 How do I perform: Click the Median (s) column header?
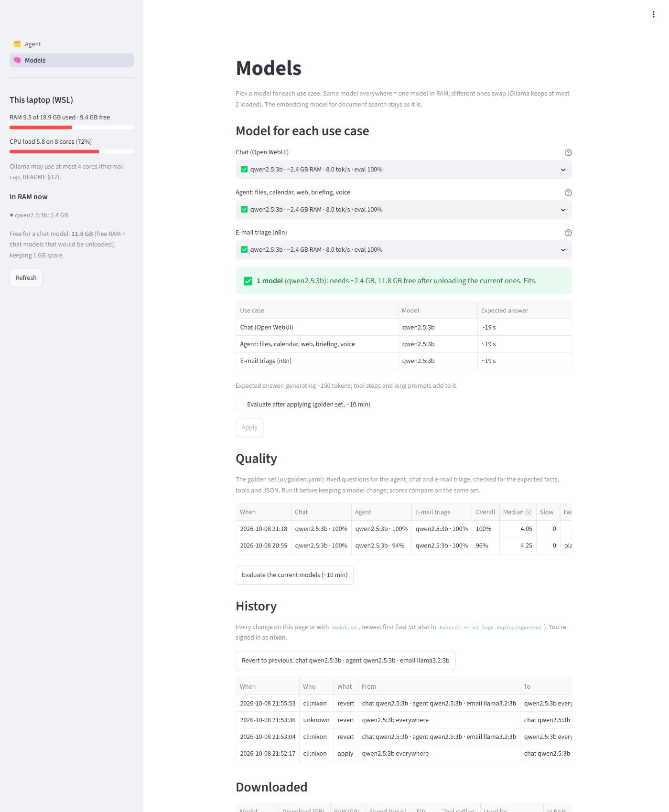pyautogui.click(x=518, y=512)
